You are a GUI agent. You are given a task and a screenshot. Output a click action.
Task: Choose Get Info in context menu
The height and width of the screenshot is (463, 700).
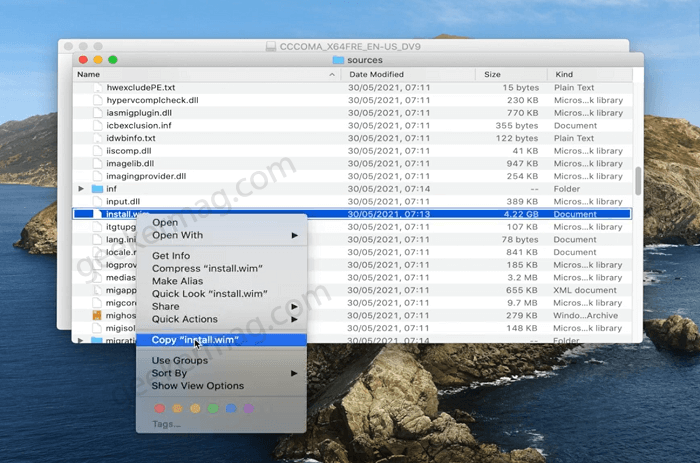click(x=171, y=256)
